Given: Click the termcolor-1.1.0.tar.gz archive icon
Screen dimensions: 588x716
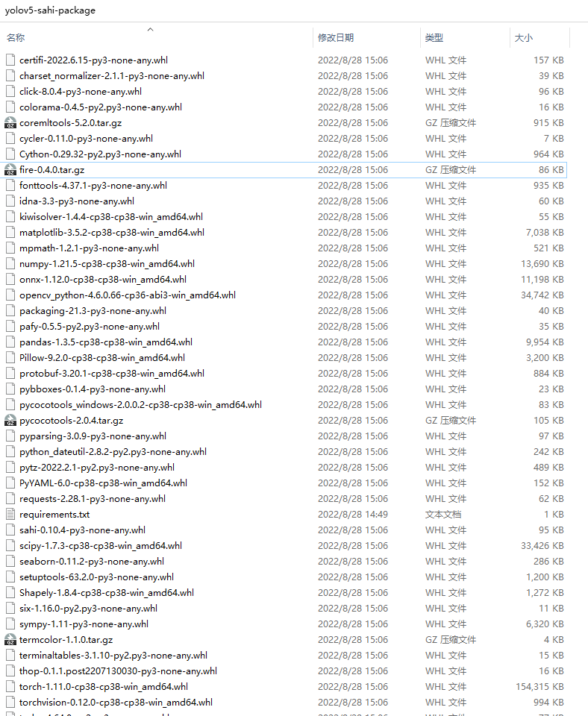Looking at the screenshot, I should pos(10,640).
